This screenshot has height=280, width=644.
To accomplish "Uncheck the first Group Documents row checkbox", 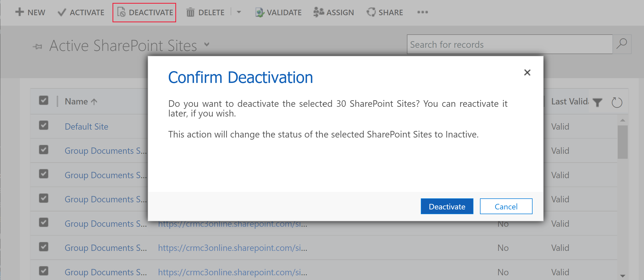I will click(43, 150).
